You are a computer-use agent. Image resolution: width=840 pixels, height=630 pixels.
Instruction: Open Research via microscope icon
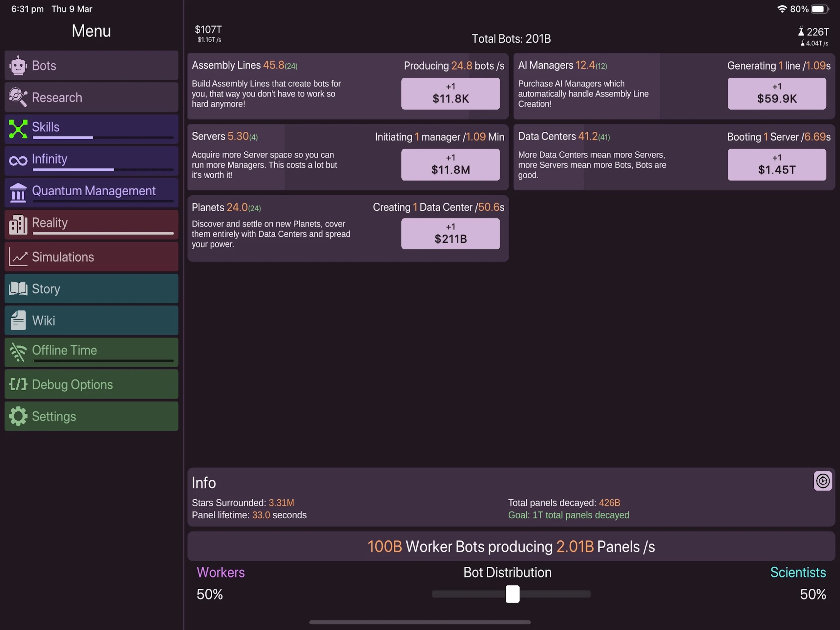(x=18, y=97)
